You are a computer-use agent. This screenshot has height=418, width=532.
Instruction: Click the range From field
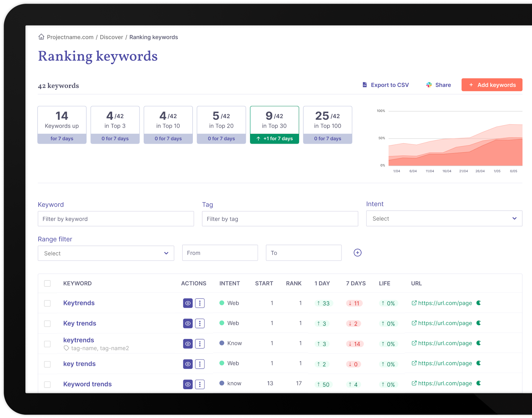pos(220,253)
